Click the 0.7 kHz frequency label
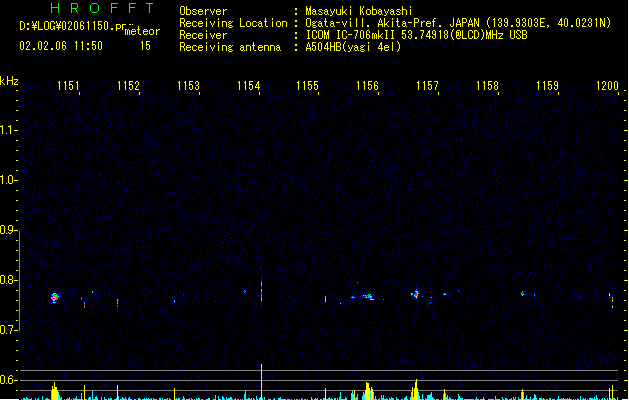 point(8,330)
